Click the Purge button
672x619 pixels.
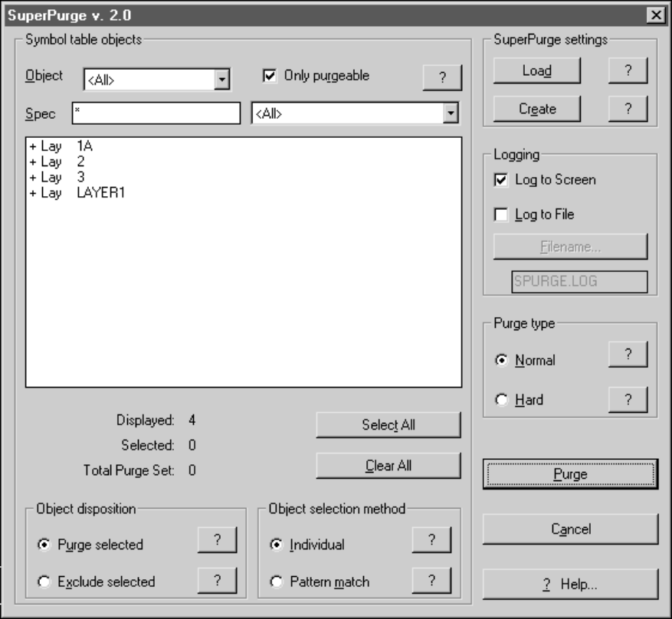tap(570, 474)
